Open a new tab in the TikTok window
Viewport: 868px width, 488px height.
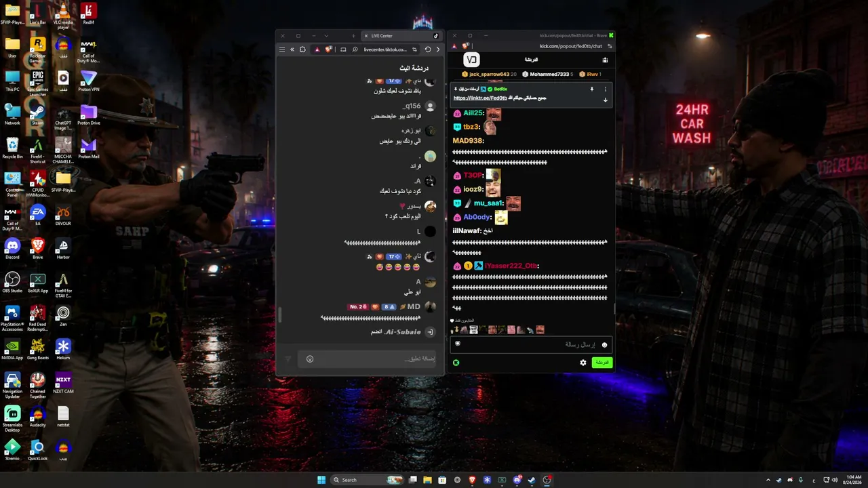click(x=353, y=36)
